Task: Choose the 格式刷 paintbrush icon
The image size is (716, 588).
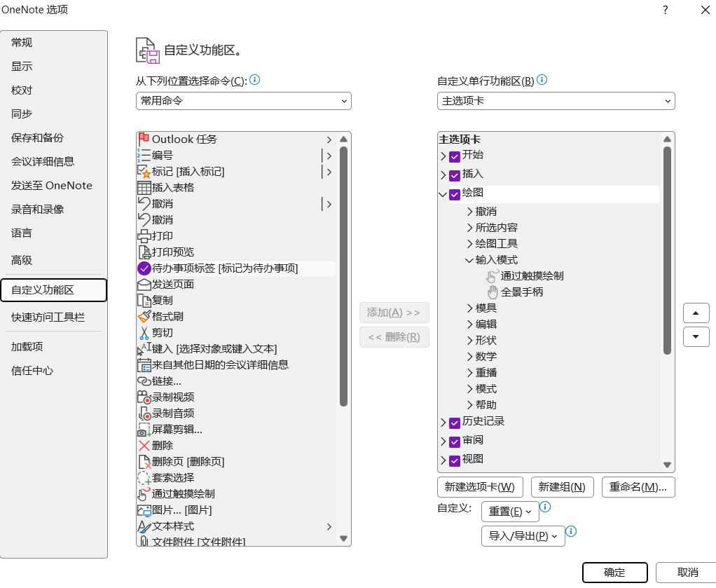Action: [144, 316]
